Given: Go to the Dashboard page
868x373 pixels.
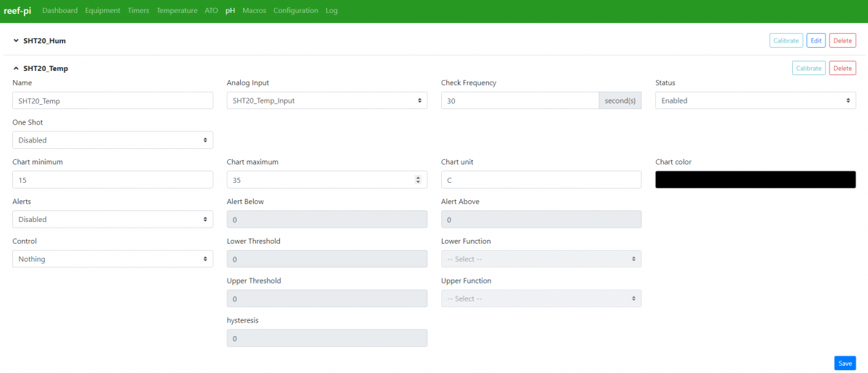Looking at the screenshot, I should coord(60,11).
